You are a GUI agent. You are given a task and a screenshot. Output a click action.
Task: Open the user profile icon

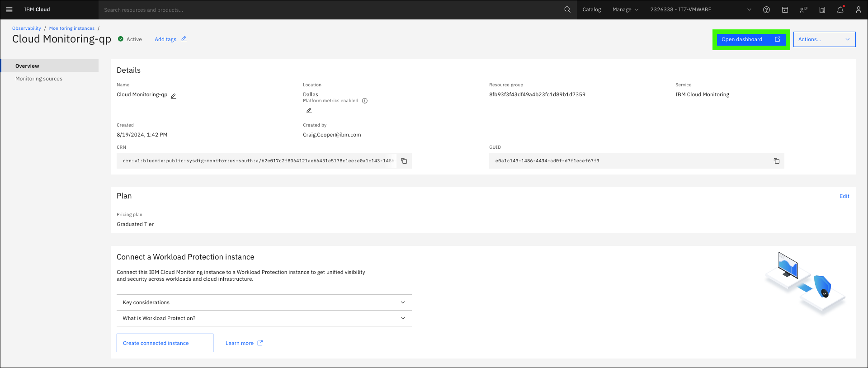[858, 9]
